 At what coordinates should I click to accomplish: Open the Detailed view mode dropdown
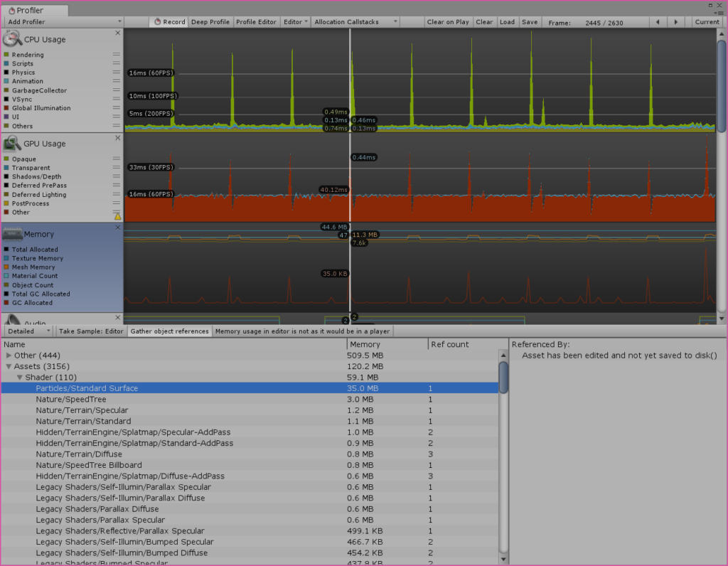(x=28, y=331)
